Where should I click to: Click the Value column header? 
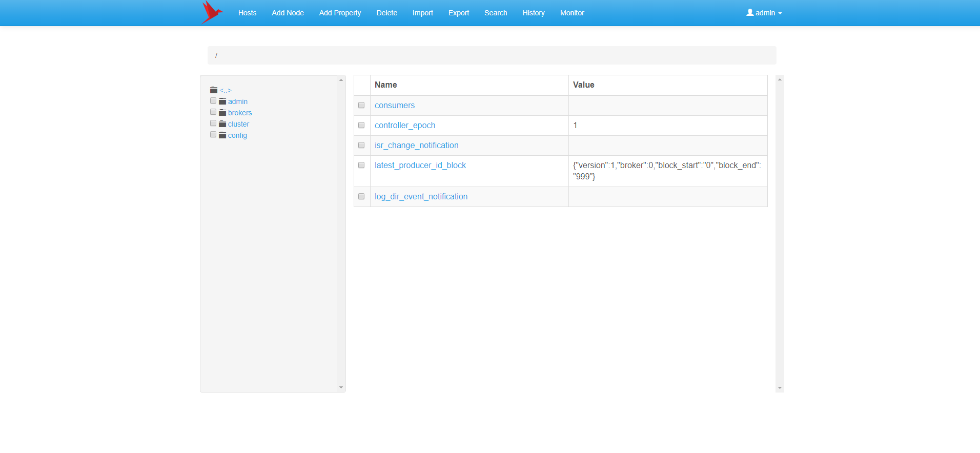[668, 85]
